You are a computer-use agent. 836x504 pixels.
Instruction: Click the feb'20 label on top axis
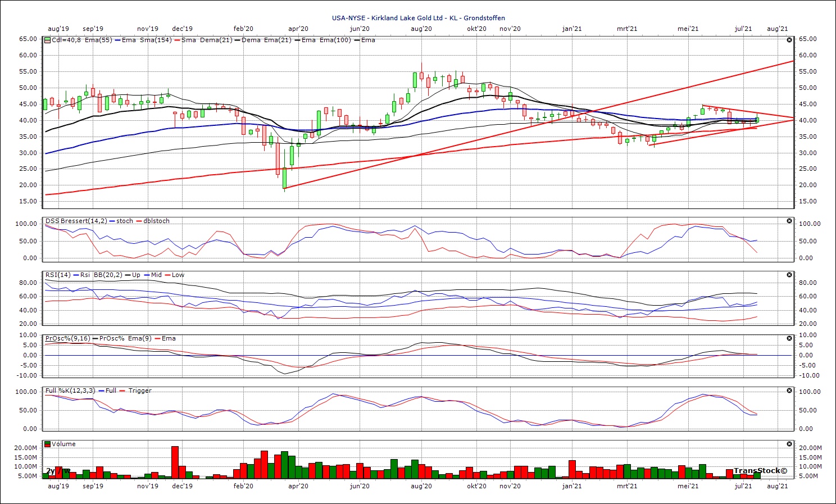tap(243, 29)
